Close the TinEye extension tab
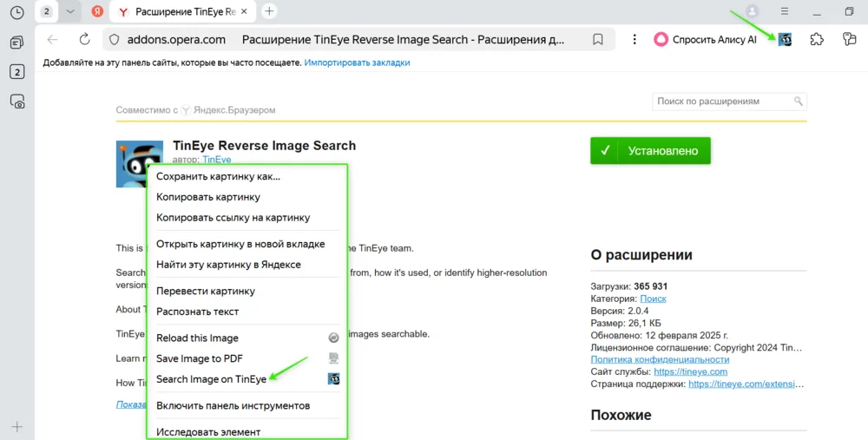Screen dimensions: 868x440 244,11
